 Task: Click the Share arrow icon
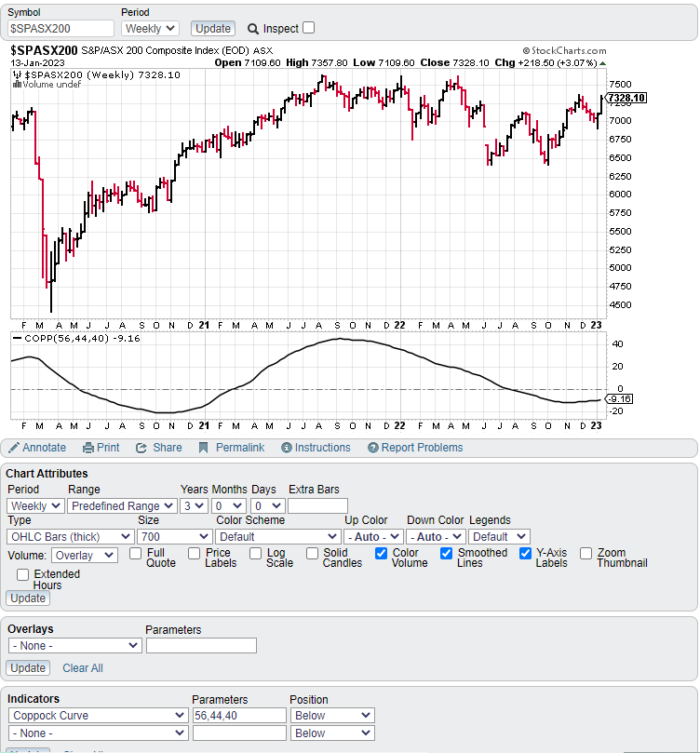tap(141, 448)
